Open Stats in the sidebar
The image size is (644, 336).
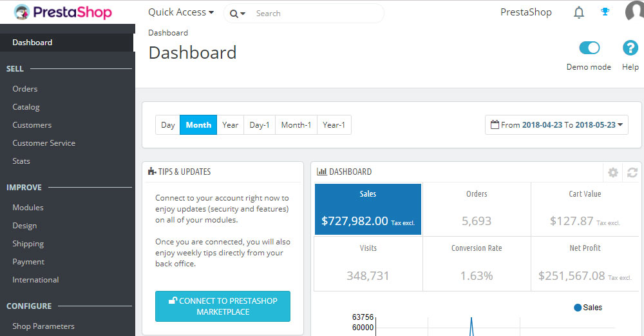coord(21,161)
